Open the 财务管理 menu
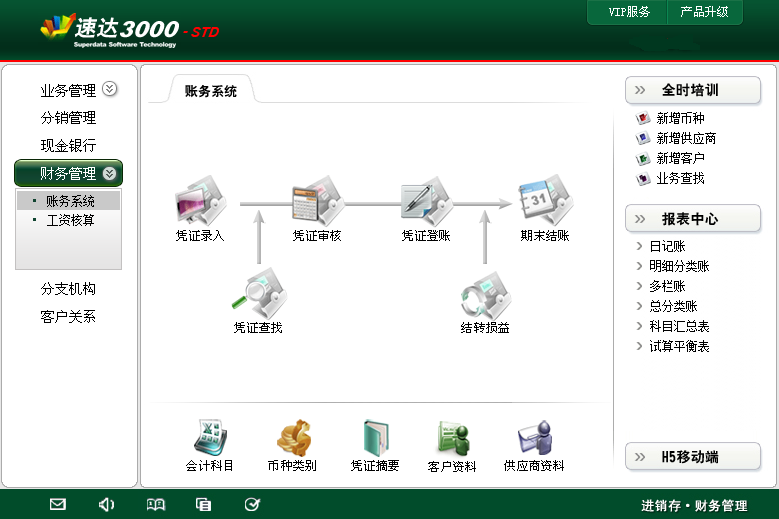Viewport: 779px width, 519px height. pos(68,173)
